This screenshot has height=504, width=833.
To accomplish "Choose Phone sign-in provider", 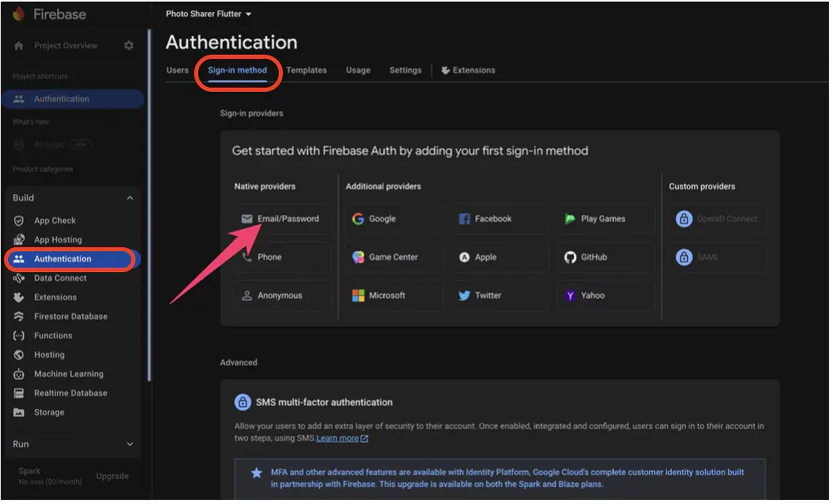I will 283,257.
